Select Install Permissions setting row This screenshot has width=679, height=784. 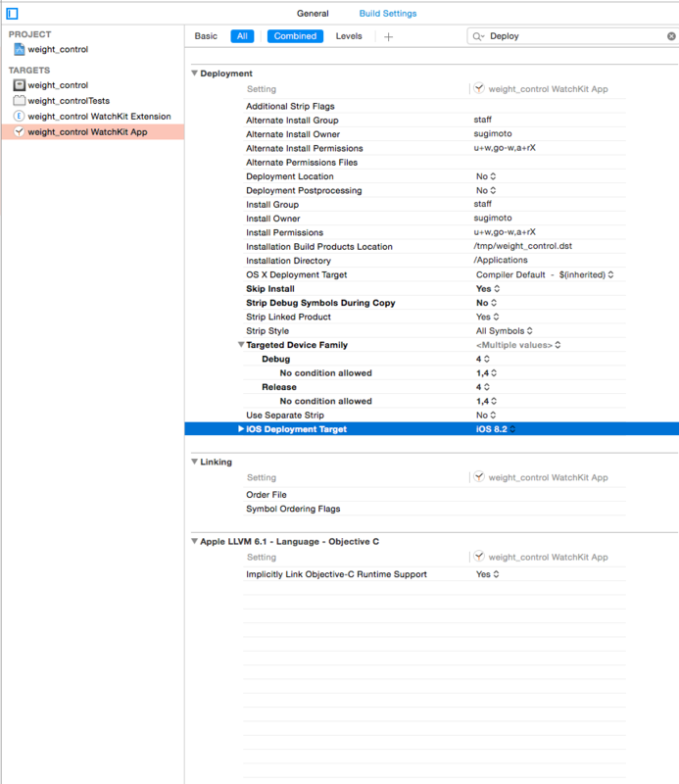point(434,232)
